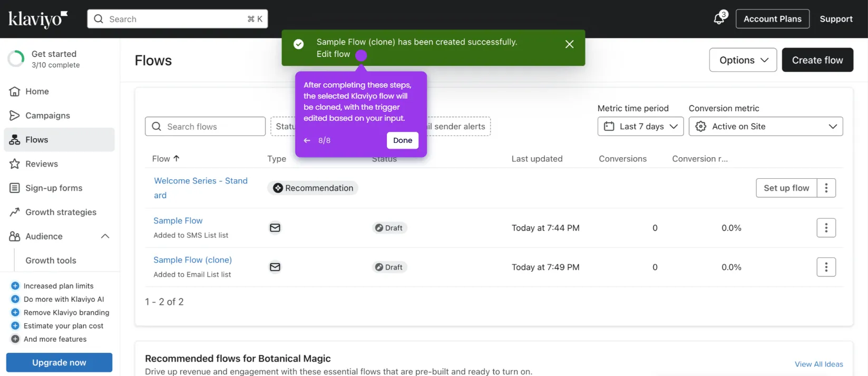Screen dimensions: 868x376
Task: Click Draft status of Sample Flow (clone)
Action: click(x=389, y=267)
